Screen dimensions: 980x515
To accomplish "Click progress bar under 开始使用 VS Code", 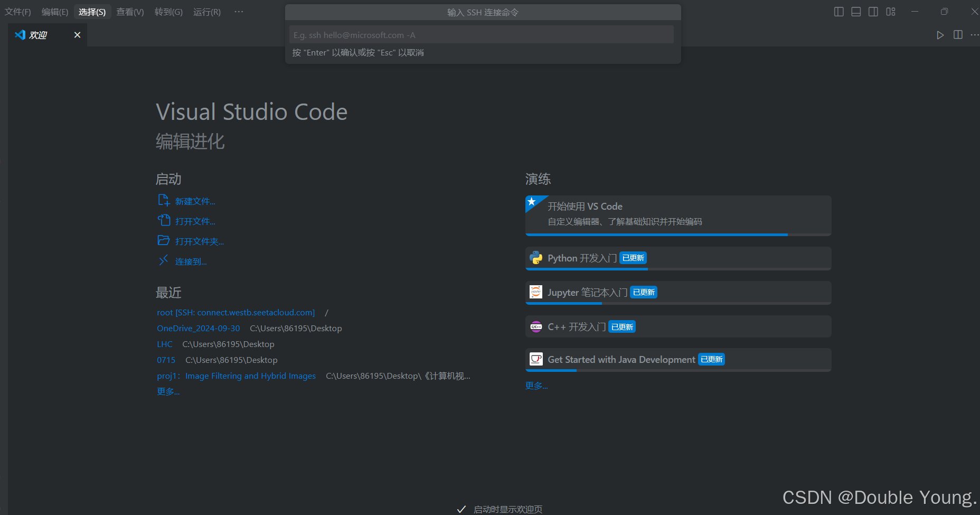I will point(678,235).
